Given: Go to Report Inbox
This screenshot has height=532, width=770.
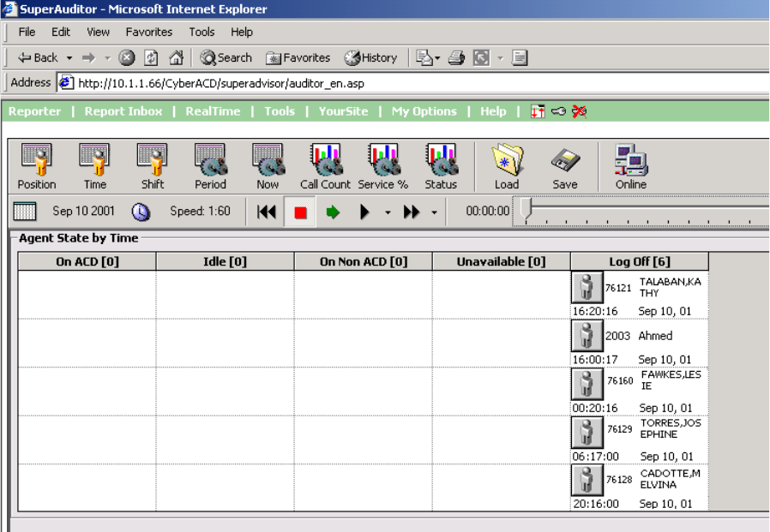Looking at the screenshot, I should pos(123,111).
